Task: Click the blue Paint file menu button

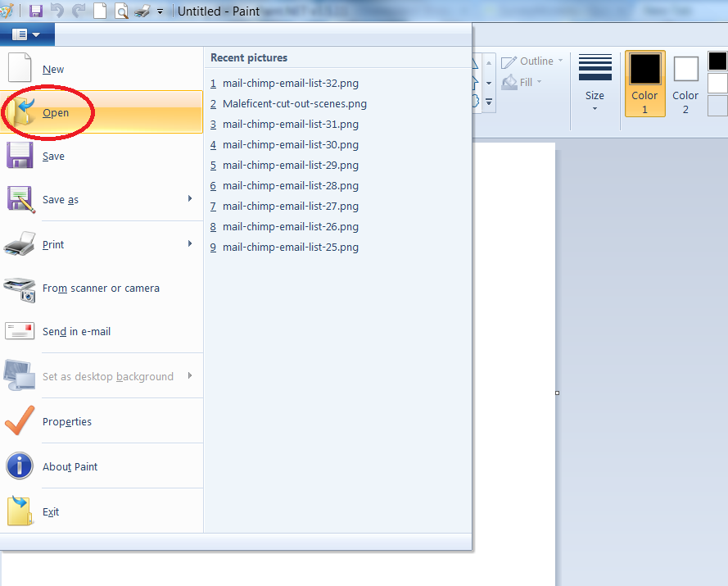Action: (26, 34)
